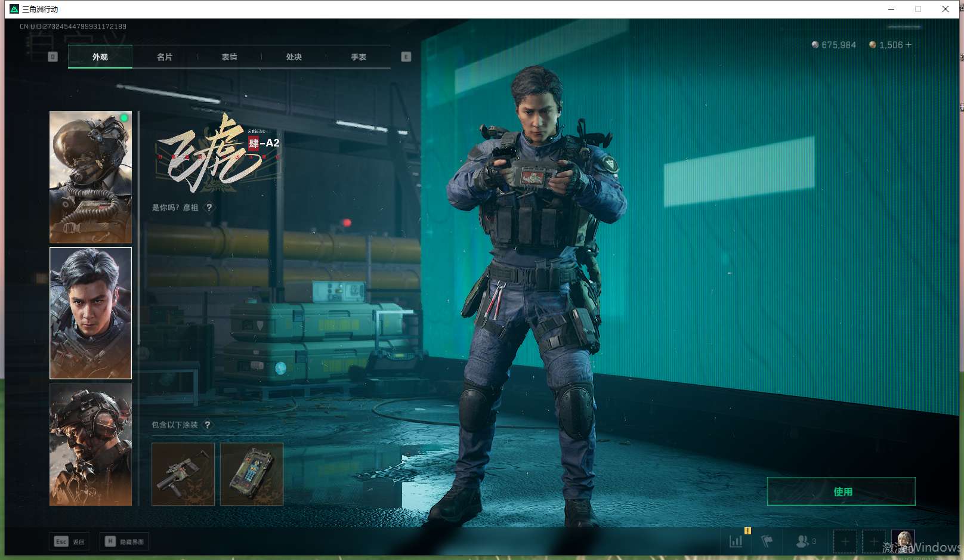Switch to the 外观 tab
This screenshot has height=560, width=964.
tap(100, 57)
